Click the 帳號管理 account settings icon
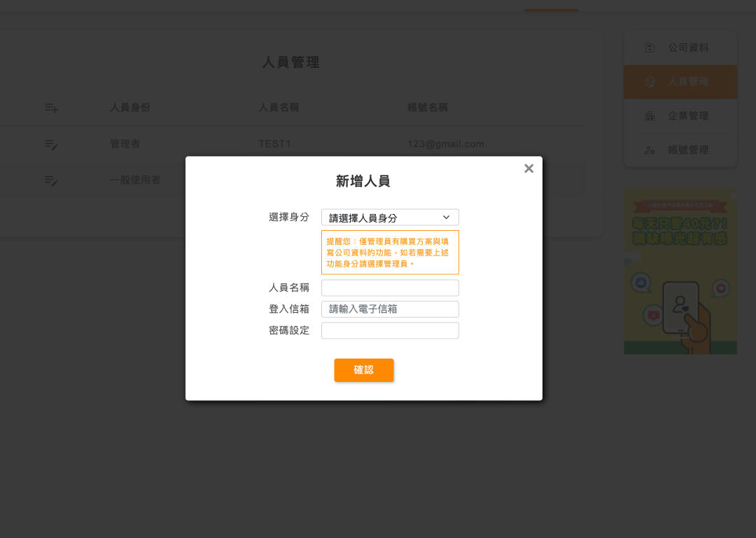756x538 pixels. (650, 150)
